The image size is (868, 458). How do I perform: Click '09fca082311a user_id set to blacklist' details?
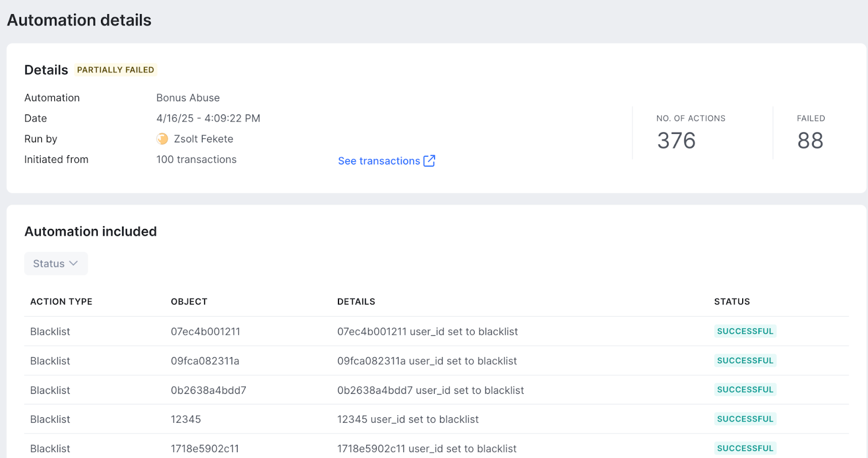427,361
